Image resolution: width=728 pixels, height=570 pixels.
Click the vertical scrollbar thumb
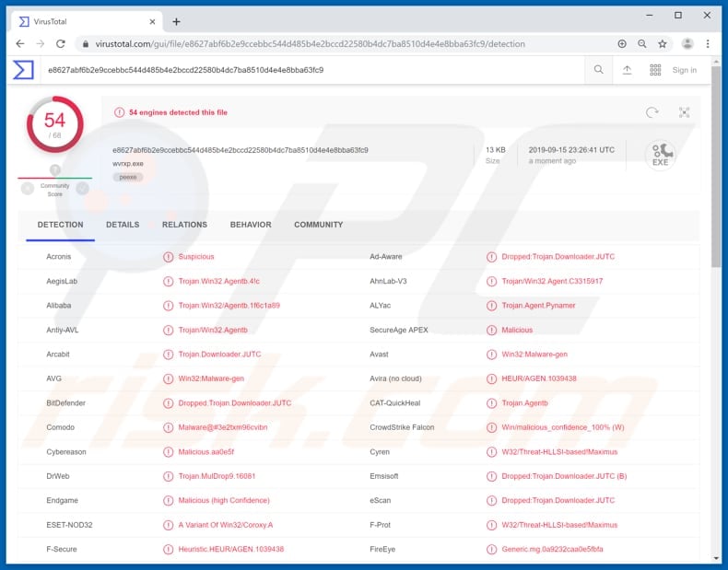click(x=716, y=166)
